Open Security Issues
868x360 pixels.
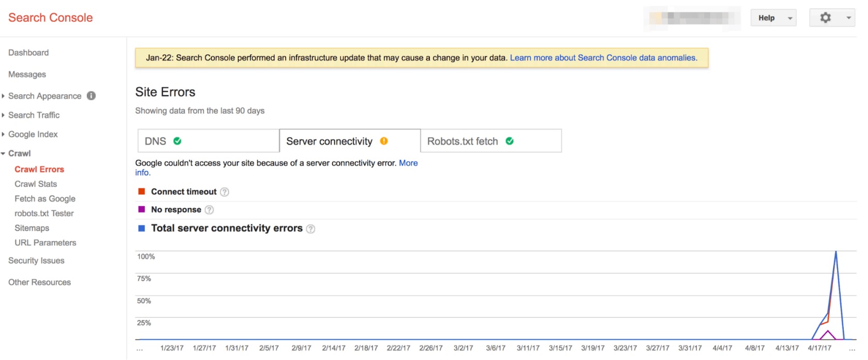(x=36, y=261)
